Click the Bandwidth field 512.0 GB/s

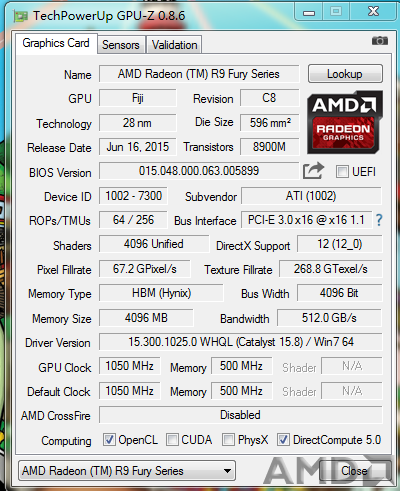pyautogui.click(x=330, y=318)
